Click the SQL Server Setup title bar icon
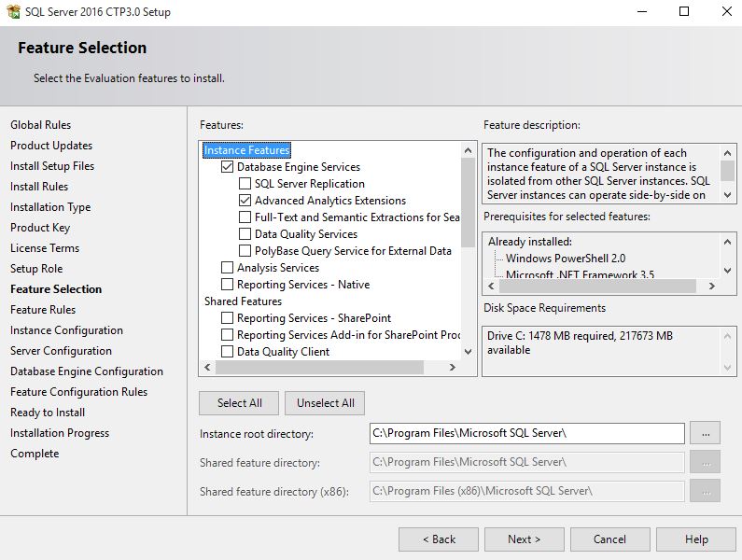Image resolution: width=742 pixels, height=560 pixels. tap(13, 11)
